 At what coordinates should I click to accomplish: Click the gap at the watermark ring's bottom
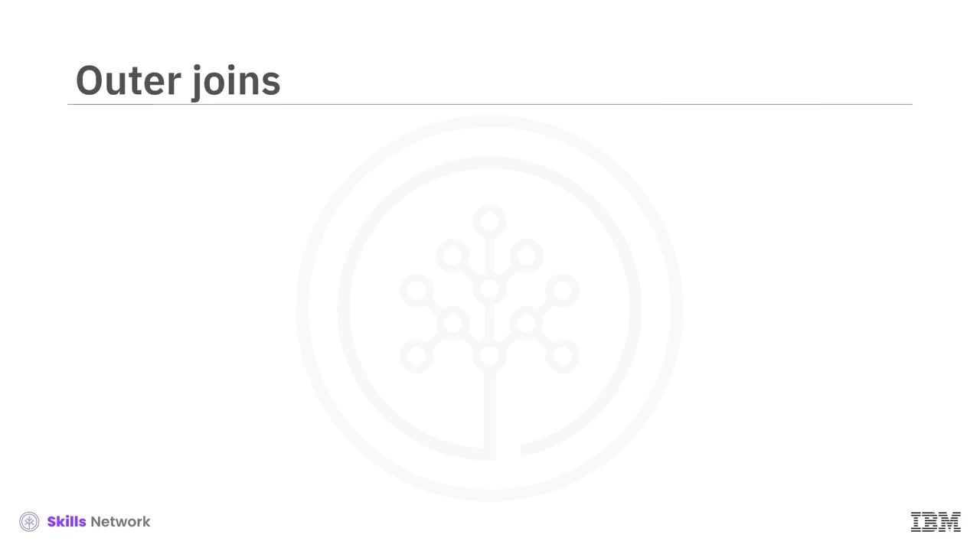point(508,453)
